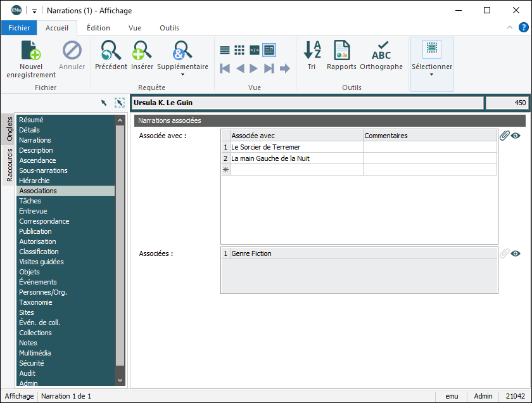Viewport: 532px width, 403px height.
Task: Expand the Sélectionner dropdown
Action: (432, 74)
